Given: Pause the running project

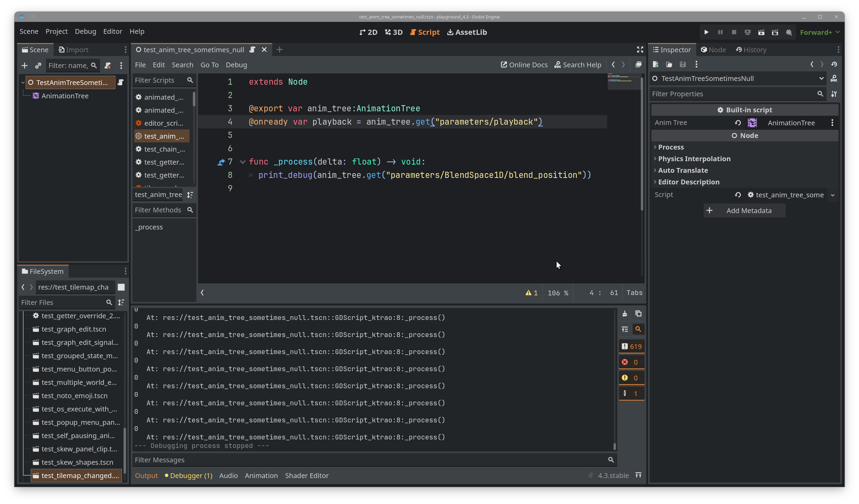Looking at the screenshot, I should pos(720,32).
